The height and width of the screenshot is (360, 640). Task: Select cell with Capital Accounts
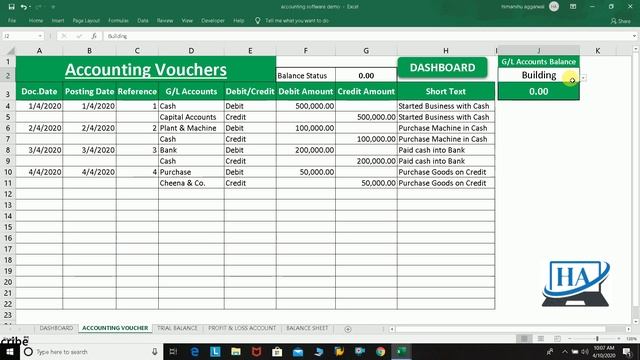coord(191,117)
